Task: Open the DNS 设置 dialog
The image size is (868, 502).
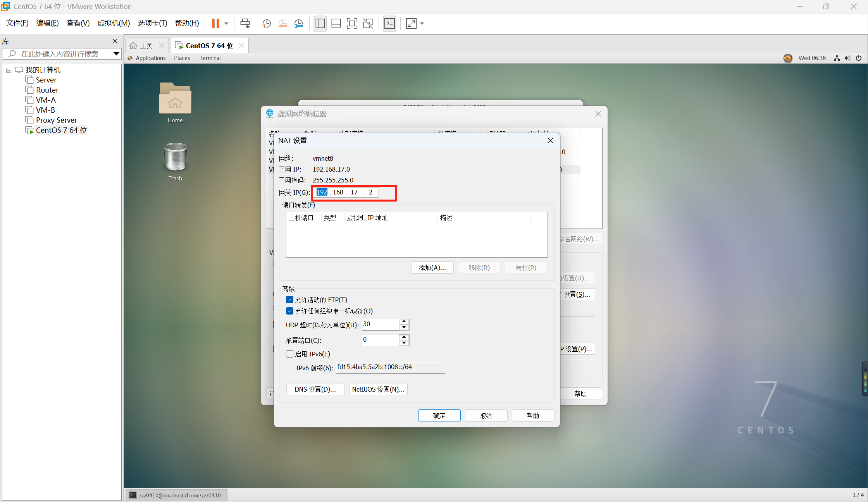Action: 315,389
